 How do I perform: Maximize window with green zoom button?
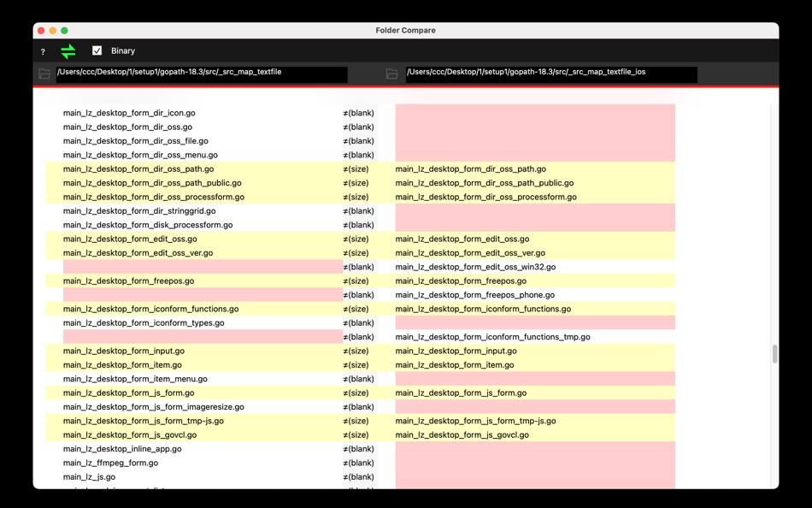pyautogui.click(x=64, y=31)
